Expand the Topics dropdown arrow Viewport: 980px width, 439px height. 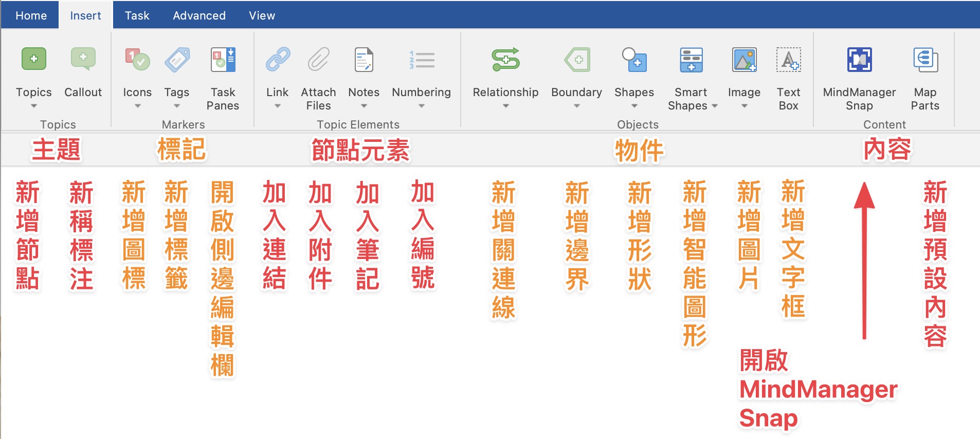(34, 106)
